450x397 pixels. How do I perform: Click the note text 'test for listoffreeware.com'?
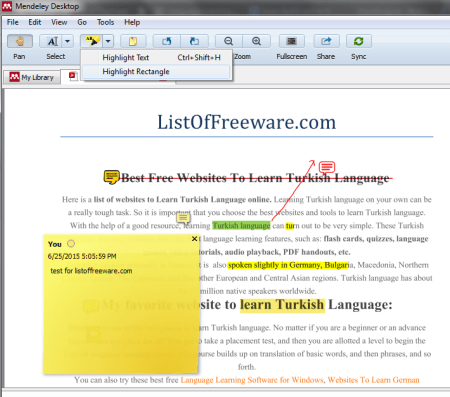coord(91,271)
